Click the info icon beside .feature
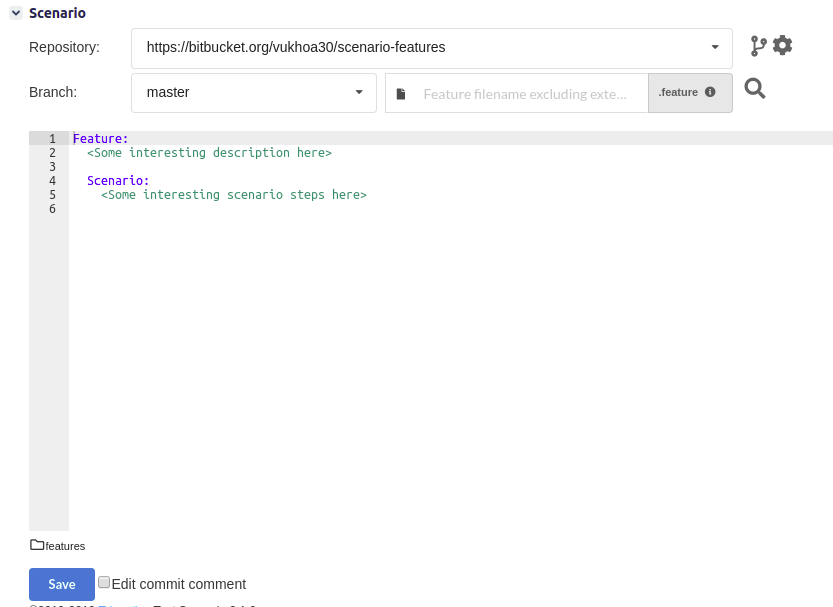The width and height of the screenshot is (833, 607). (710, 92)
